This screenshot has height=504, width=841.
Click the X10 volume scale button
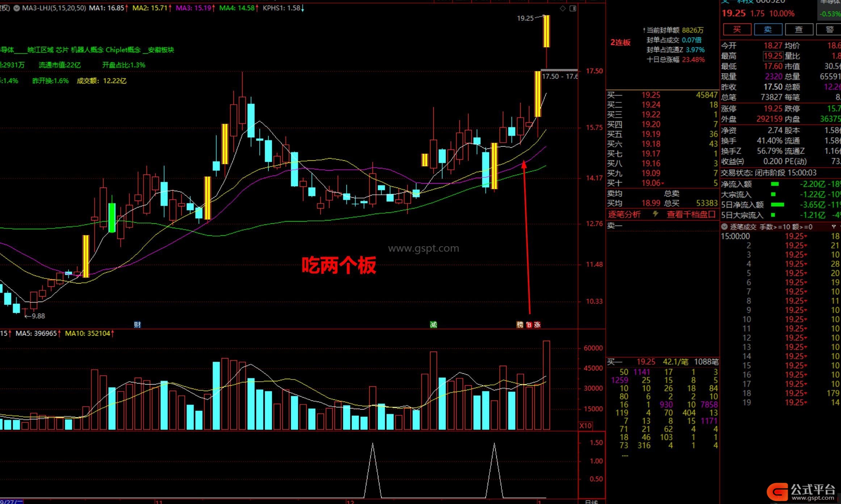pos(585,426)
